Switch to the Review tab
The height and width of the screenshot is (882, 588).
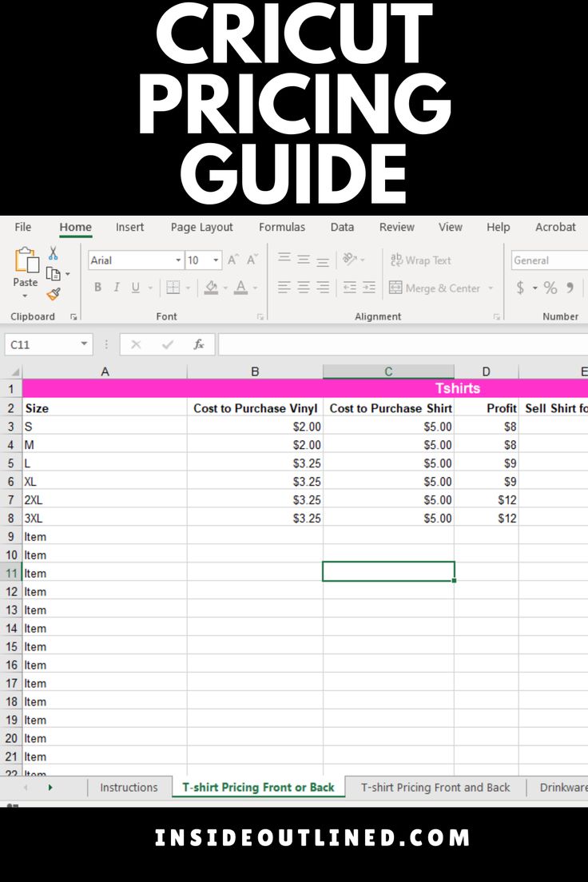397,227
